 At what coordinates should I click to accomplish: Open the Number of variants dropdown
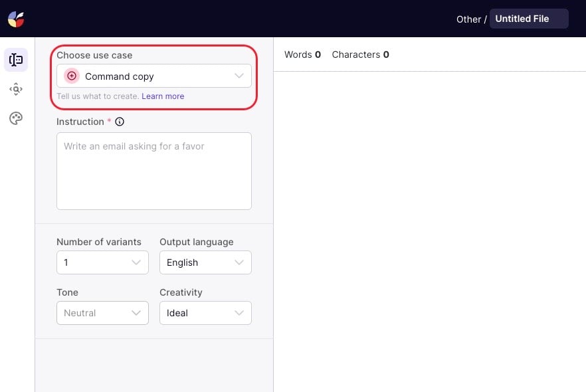[102, 262]
